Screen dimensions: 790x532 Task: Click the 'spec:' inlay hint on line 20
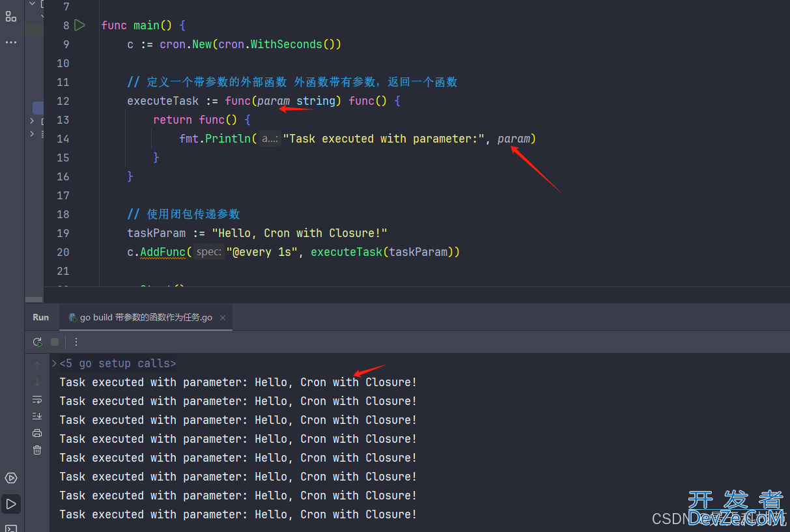pyautogui.click(x=209, y=252)
